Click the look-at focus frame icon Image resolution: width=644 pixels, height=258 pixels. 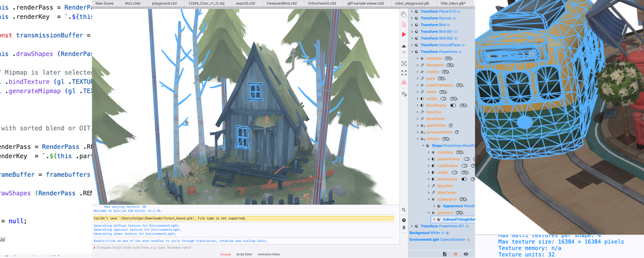(404, 63)
